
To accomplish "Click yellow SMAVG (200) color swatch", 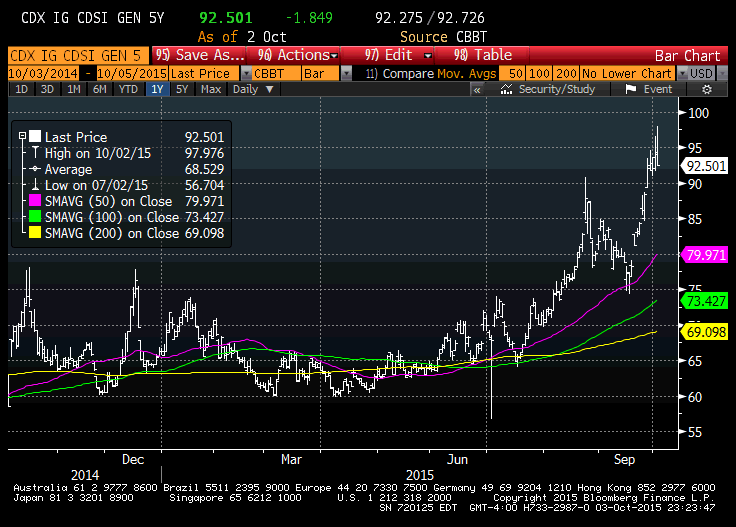I will [35, 233].
